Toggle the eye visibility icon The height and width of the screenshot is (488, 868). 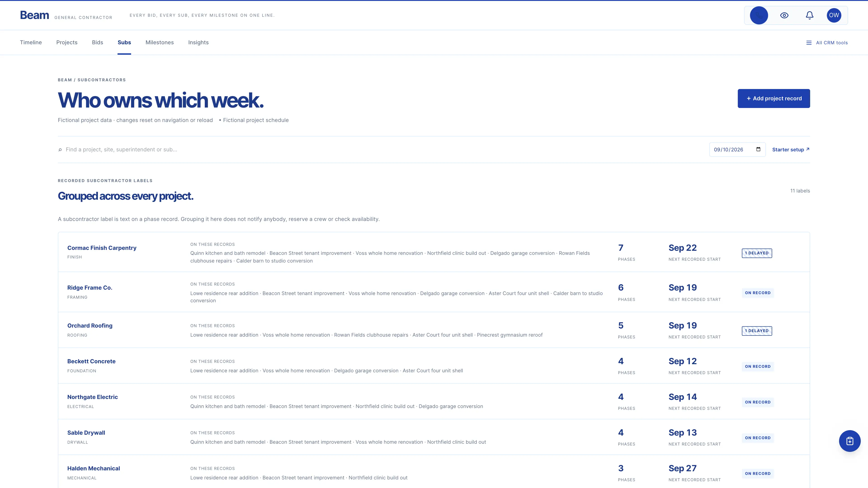pos(784,15)
